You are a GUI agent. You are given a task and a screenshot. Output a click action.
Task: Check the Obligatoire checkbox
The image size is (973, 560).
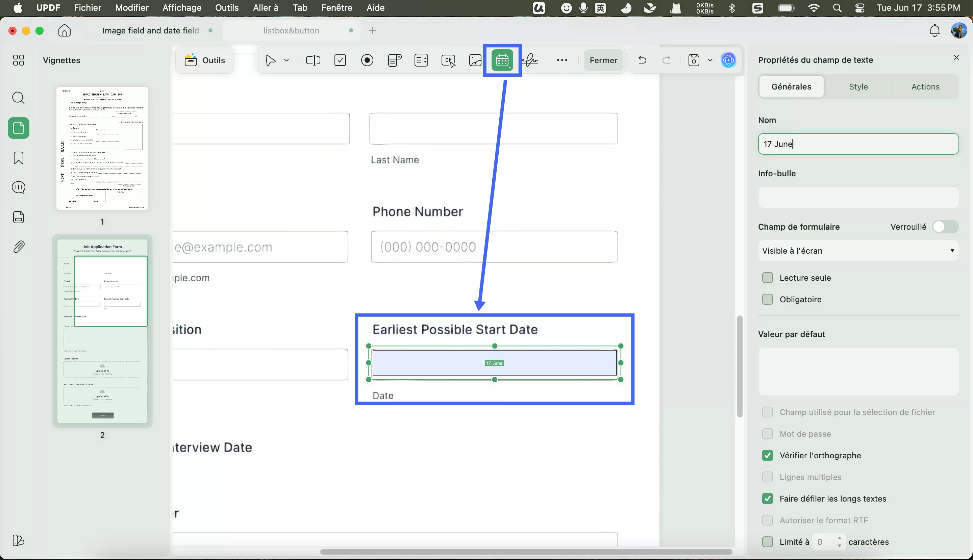click(x=767, y=299)
